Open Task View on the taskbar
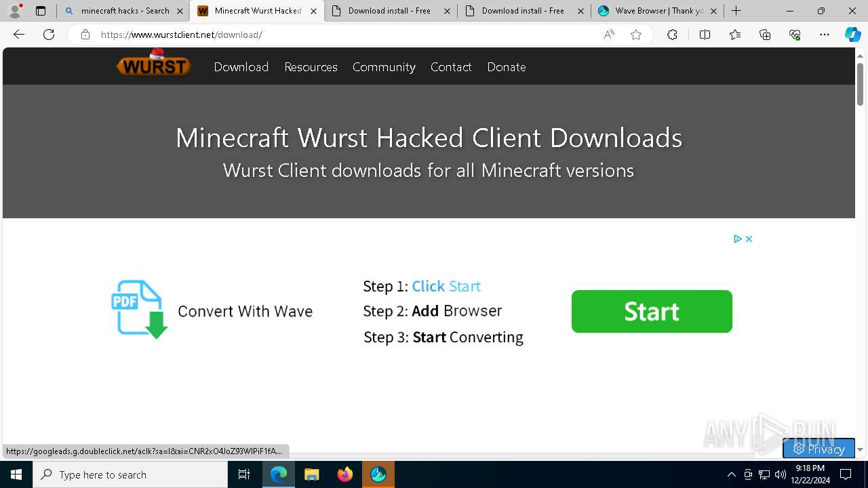 [244, 474]
